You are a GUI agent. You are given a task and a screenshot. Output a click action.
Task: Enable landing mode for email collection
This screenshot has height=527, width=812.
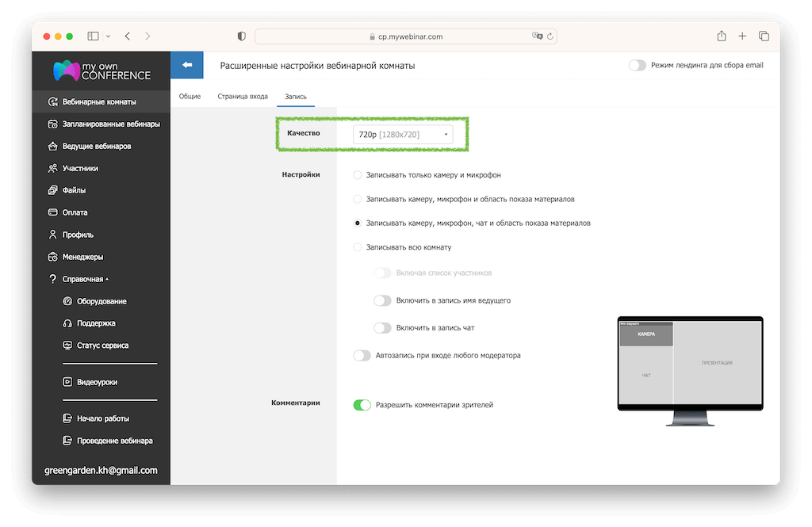[x=637, y=65]
